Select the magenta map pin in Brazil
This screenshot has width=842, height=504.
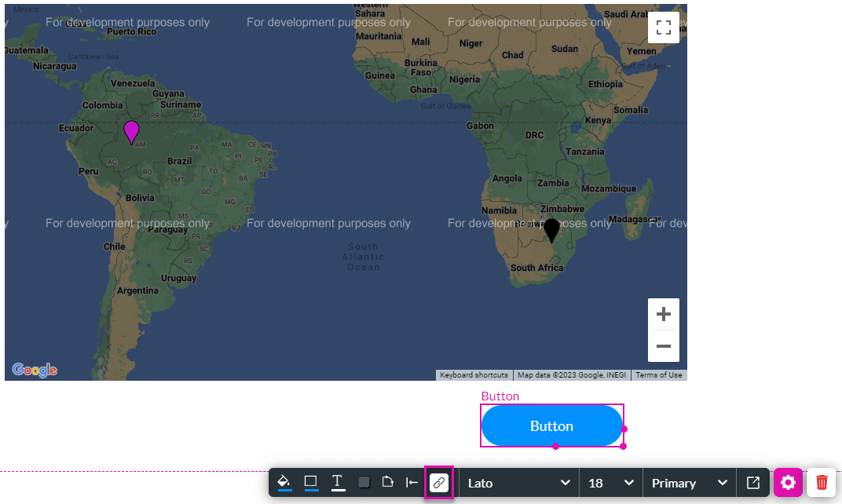click(x=131, y=131)
